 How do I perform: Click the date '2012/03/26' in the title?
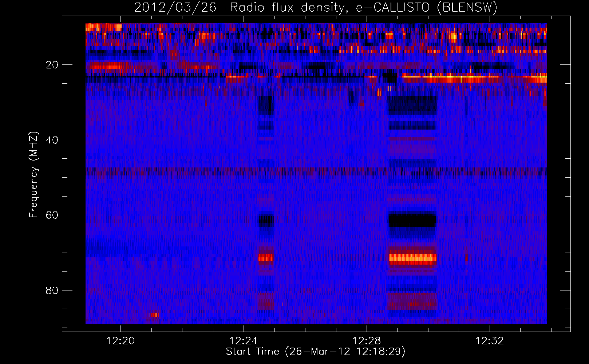(175, 8)
